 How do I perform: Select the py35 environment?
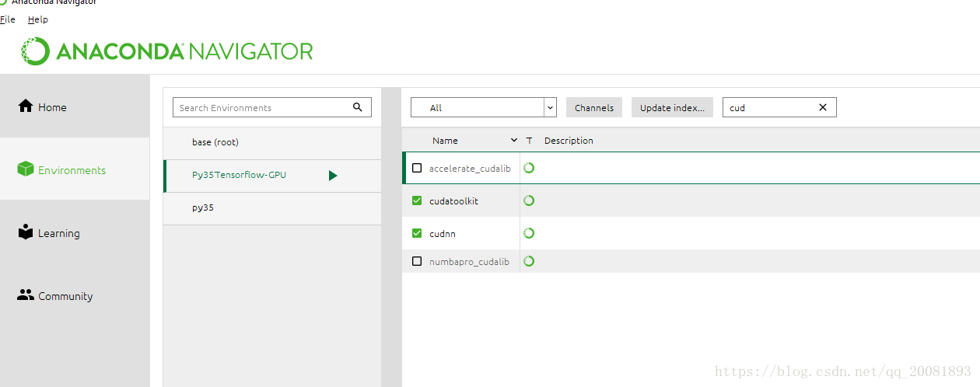pos(272,208)
